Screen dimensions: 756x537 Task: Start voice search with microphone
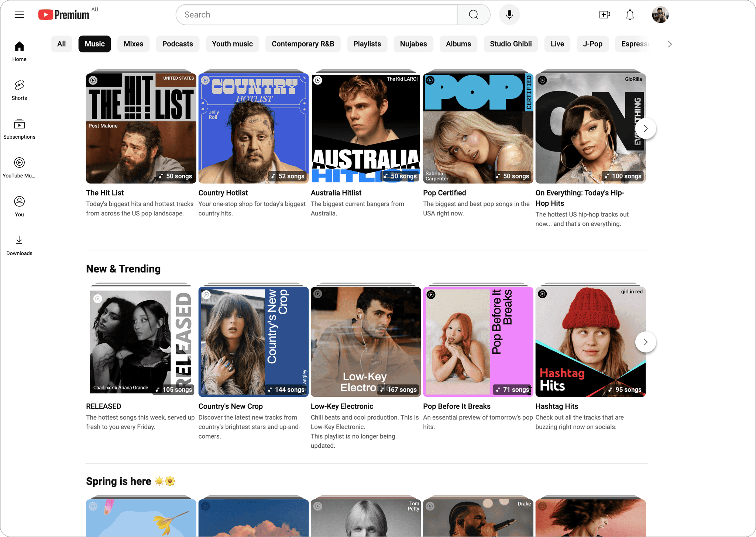click(x=509, y=15)
